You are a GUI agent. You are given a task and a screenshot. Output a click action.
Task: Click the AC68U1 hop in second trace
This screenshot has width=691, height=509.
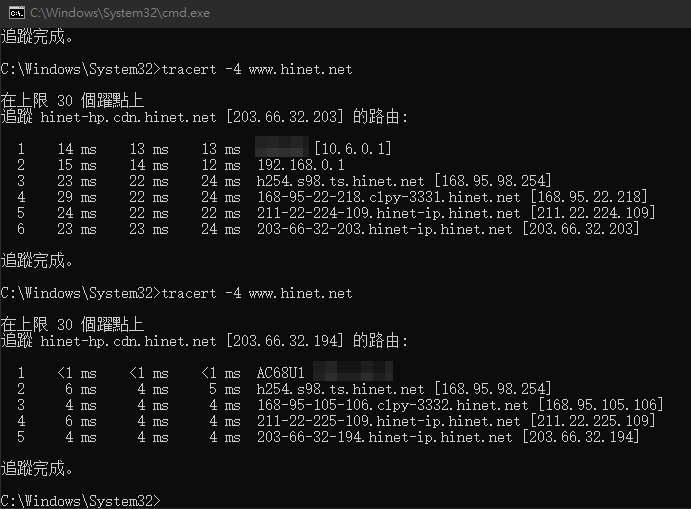tap(280, 373)
